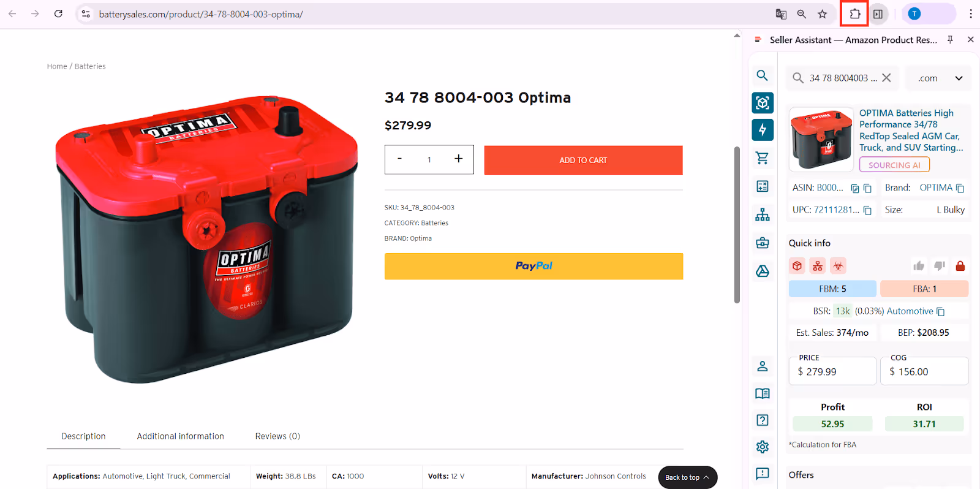Click the COG input field
The width and height of the screenshot is (980, 489).
pos(924,371)
